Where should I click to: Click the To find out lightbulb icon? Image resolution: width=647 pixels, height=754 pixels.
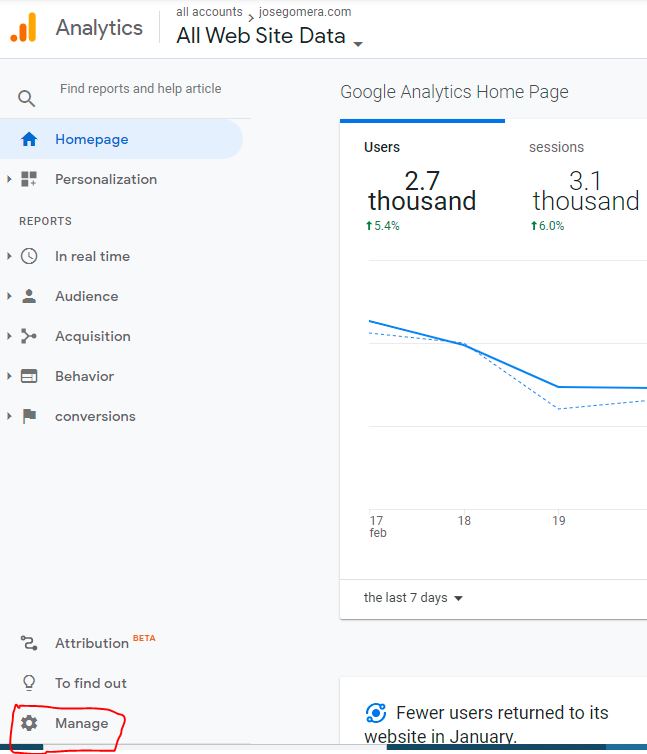click(29, 683)
